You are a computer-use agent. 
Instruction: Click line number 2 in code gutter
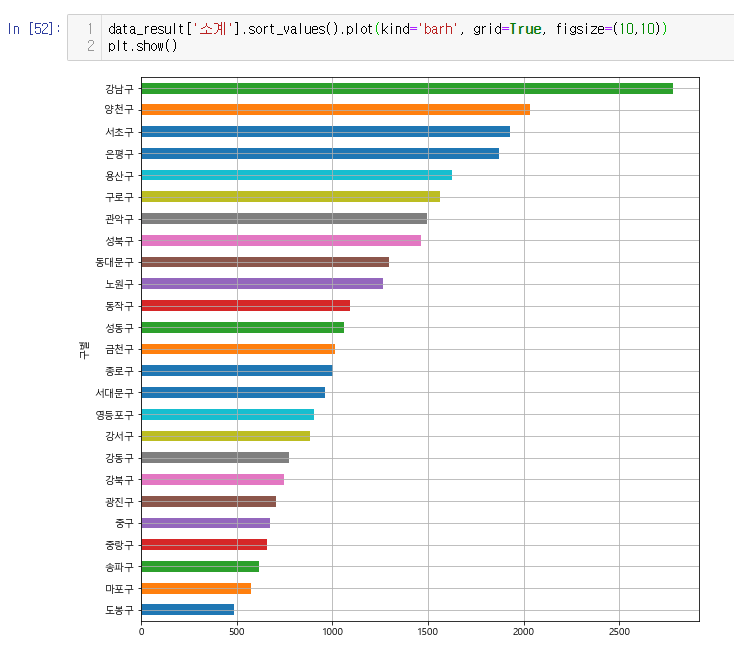90,46
